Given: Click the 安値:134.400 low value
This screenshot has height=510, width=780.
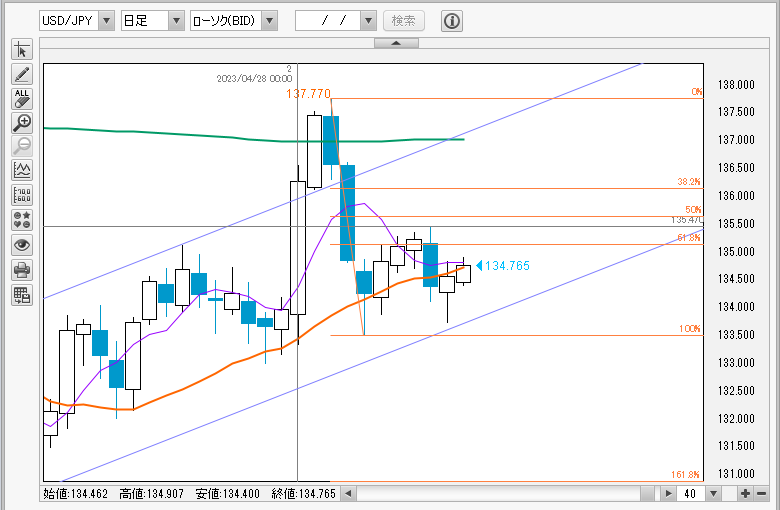Looking at the screenshot, I should (x=228, y=494).
